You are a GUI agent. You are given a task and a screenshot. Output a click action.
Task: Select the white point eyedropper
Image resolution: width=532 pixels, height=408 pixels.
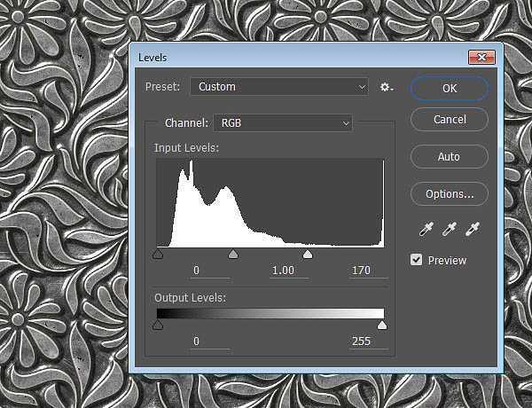pyautogui.click(x=473, y=229)
